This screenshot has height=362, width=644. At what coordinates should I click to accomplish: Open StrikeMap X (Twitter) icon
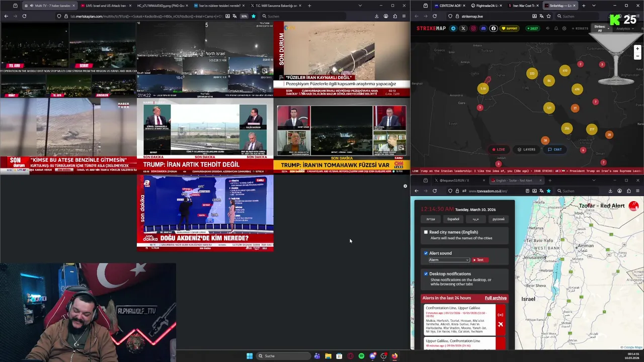(463, 29)
